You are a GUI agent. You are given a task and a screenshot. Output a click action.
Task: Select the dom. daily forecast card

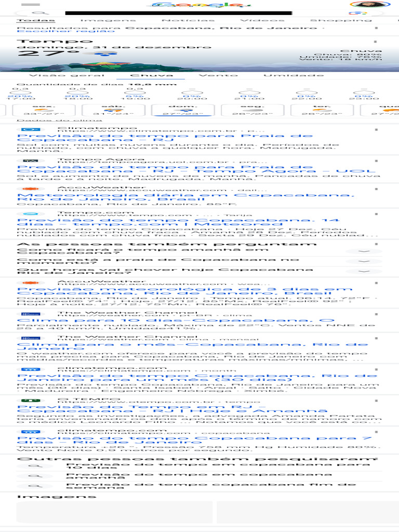tap(183, 110)
